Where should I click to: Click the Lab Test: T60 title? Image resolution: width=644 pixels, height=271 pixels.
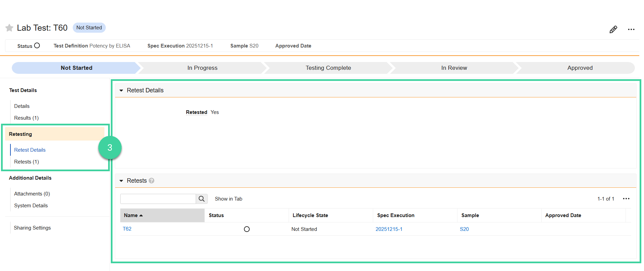point(42,28)
